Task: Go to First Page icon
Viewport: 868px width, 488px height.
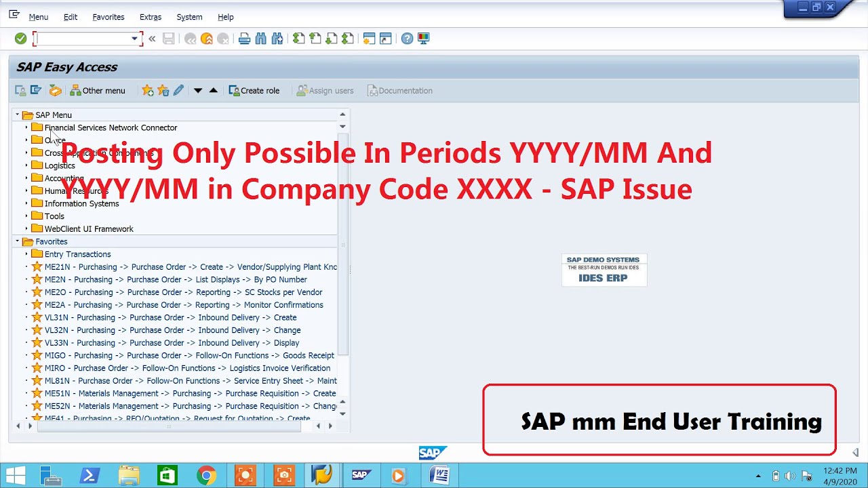Action: tap(299, 39)
